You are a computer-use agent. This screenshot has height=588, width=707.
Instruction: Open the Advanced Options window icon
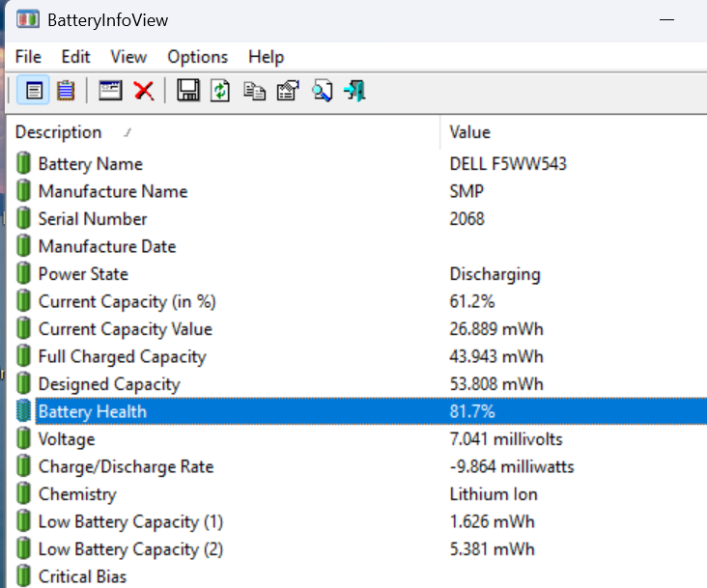tap(110, 91)
